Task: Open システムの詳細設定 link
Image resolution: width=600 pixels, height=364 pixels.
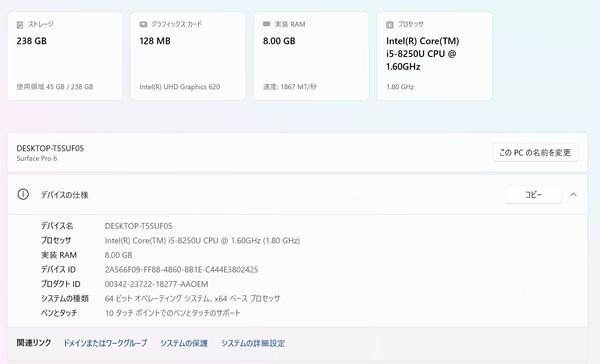Action: [x=253, y=343]
